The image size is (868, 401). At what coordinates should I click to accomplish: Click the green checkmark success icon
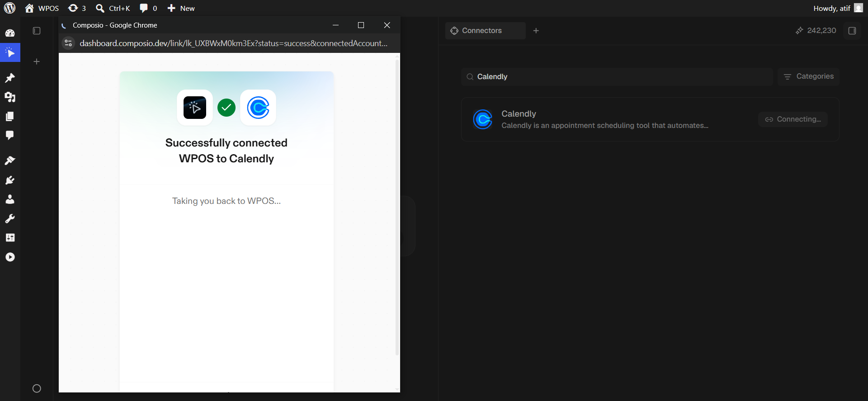[226, 108]
